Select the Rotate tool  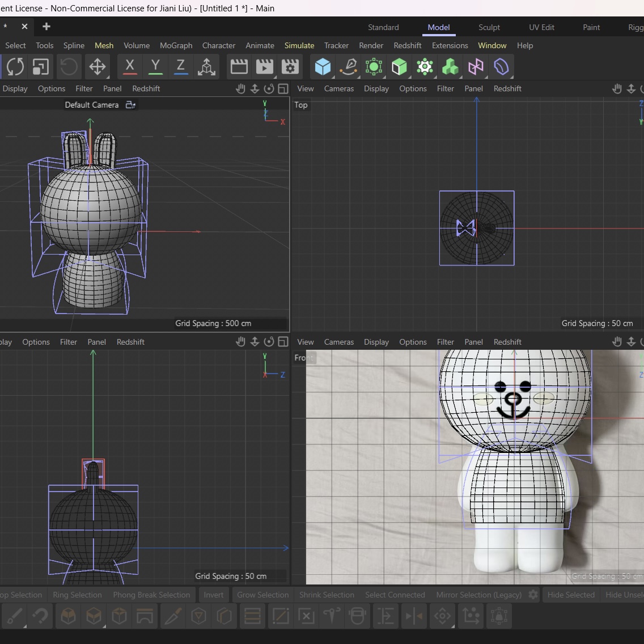point(15,66)
